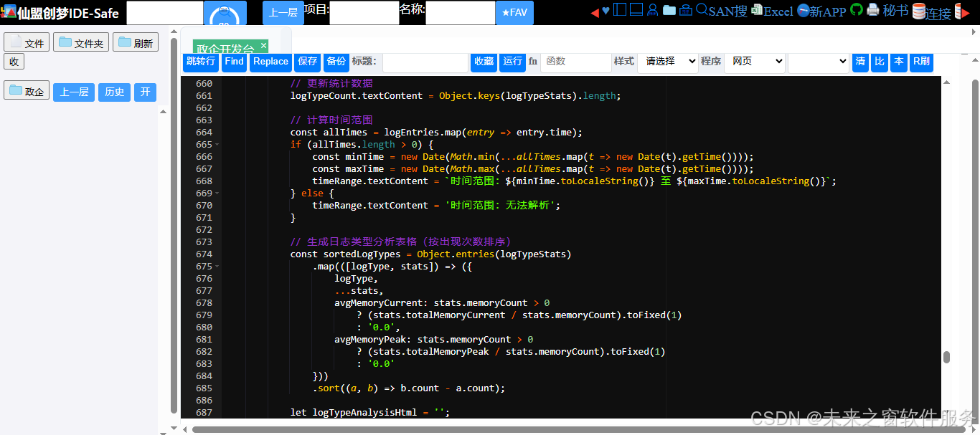Open SAN搜 search

(722, 11)
